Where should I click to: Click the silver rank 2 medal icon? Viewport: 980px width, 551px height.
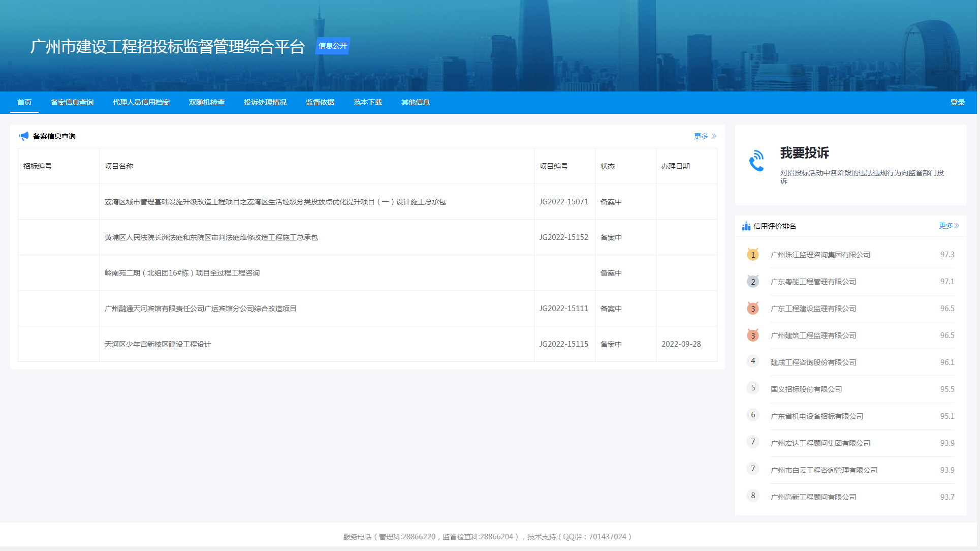(x=752, y=282)
